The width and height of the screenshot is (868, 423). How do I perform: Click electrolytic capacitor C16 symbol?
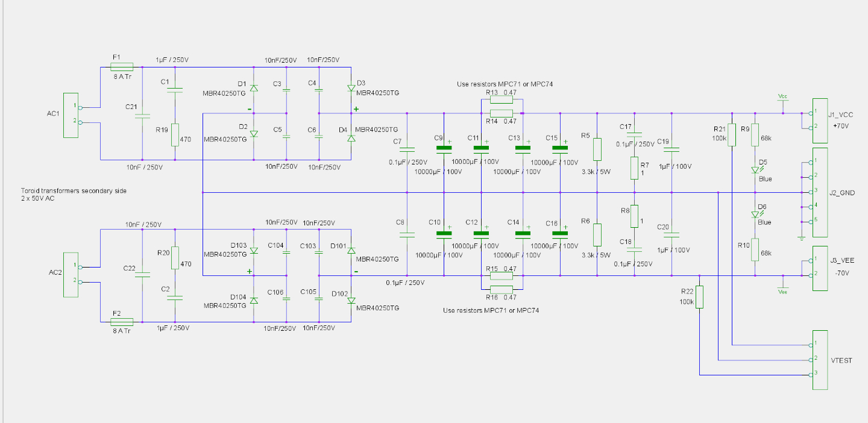point(561,233)
